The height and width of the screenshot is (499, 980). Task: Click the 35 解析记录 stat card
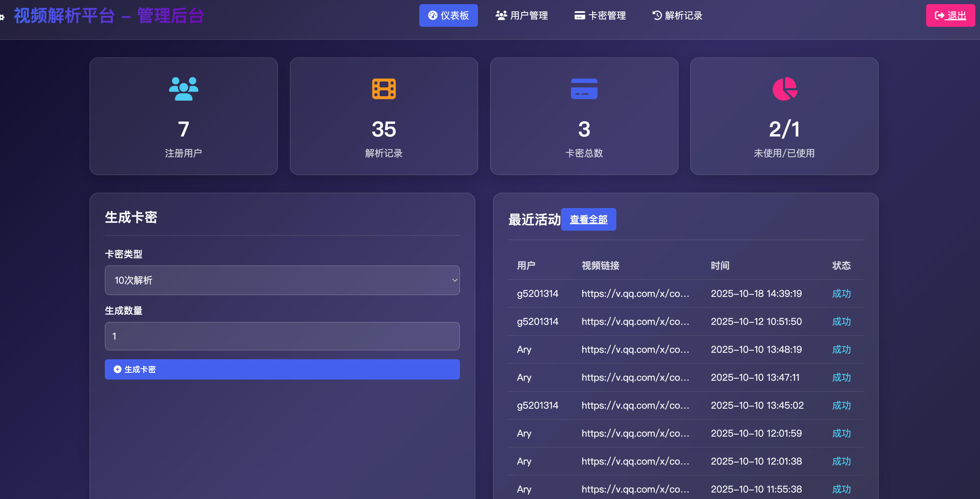(x=384, y=116)
